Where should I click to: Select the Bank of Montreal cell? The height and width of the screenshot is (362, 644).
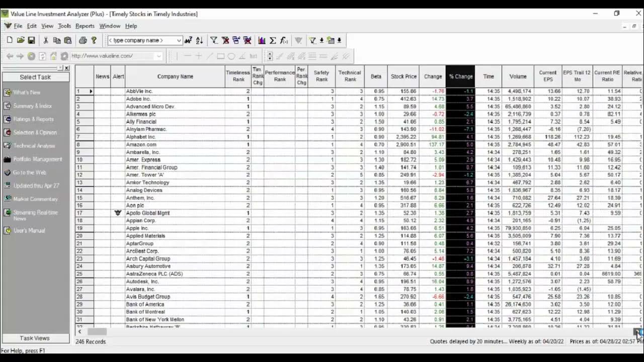pos(175,312)
